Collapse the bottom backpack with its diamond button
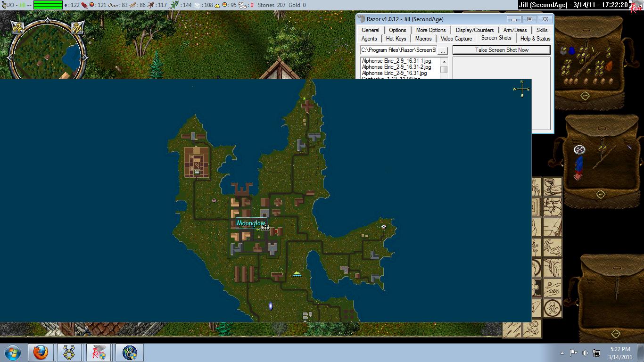The height and width of the screenshot is (362, 644). 615,334
